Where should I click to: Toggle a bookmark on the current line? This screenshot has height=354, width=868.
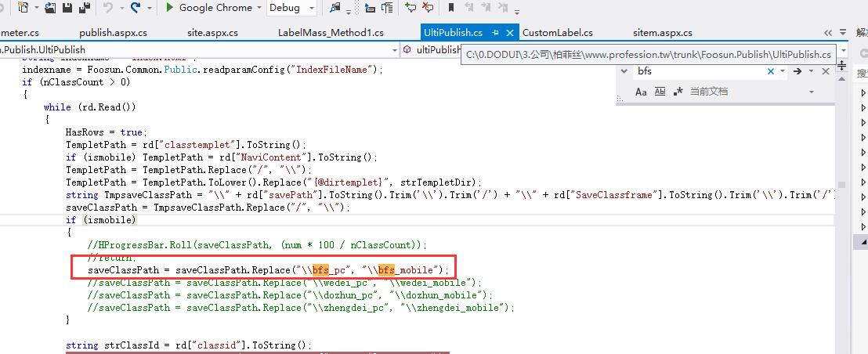451,7
